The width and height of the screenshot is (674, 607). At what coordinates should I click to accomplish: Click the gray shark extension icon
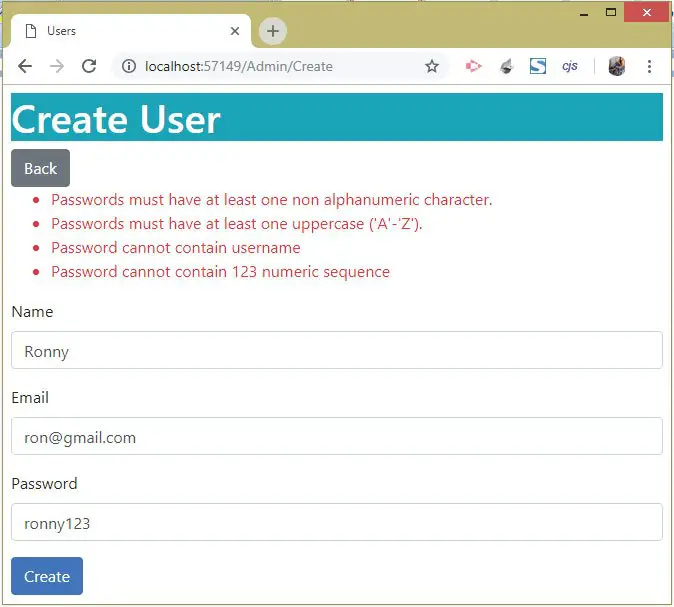506,66
